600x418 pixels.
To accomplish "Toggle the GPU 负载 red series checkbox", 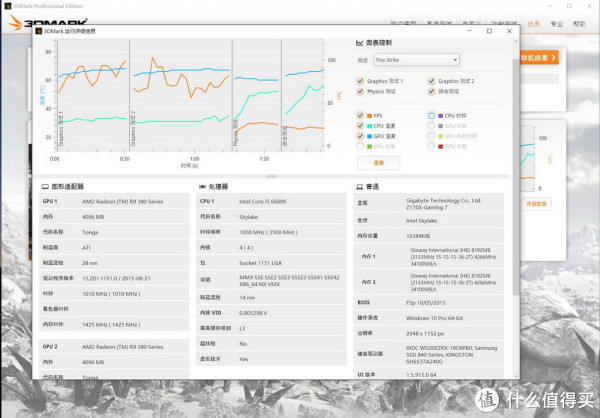I will pos(431,146).
